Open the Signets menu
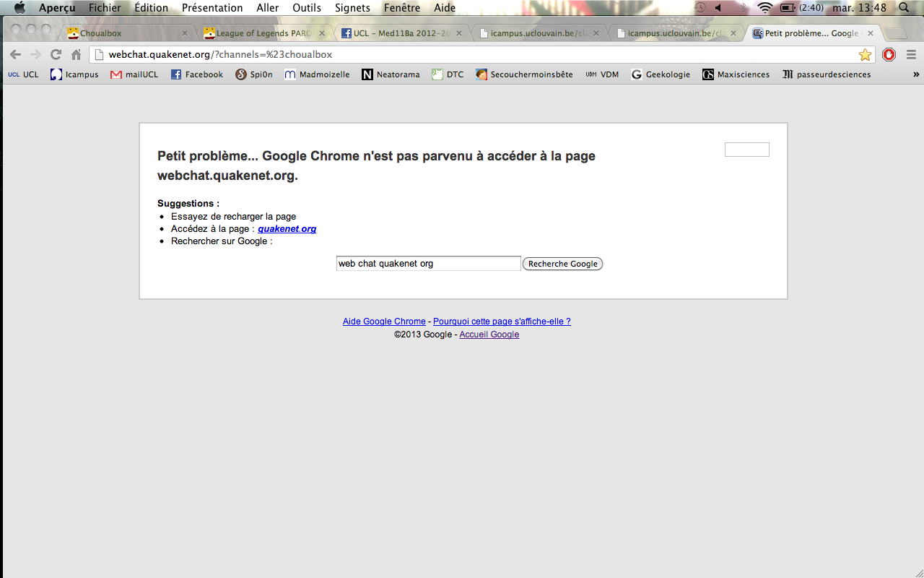This screenshot has width=924, height=578. 352,8
